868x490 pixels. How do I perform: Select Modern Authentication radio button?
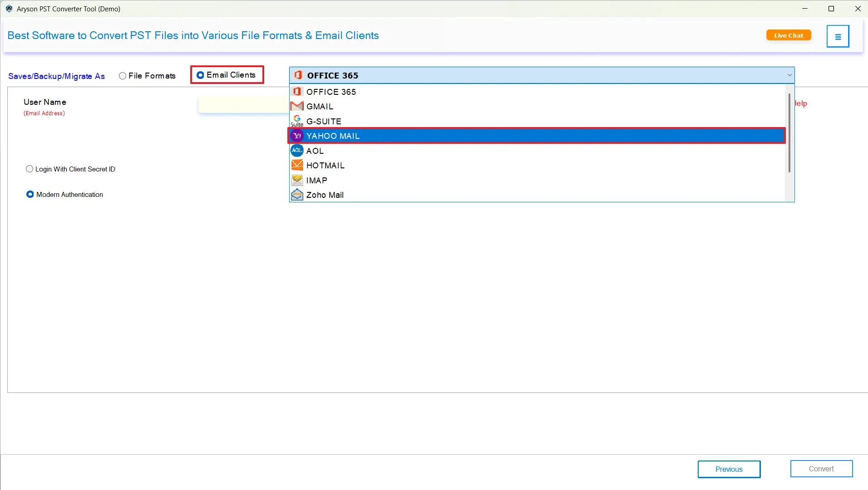coord(30,194)
